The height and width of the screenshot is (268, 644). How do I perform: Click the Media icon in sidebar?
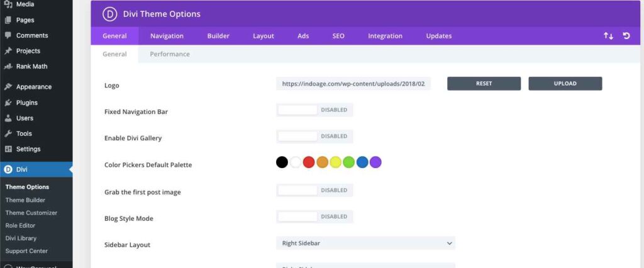[8, 4]
